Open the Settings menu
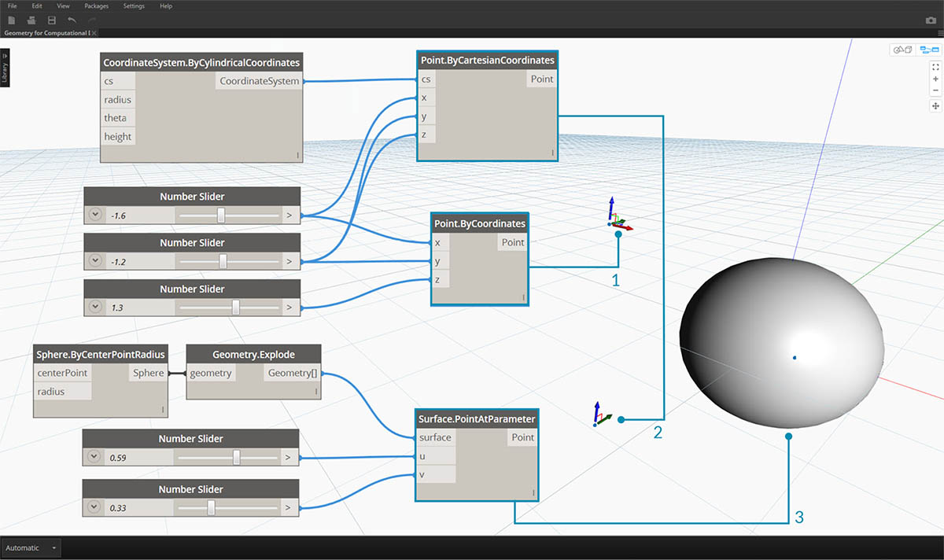The width and height of the screenshot is (944, 560). [x=134, y=6]
